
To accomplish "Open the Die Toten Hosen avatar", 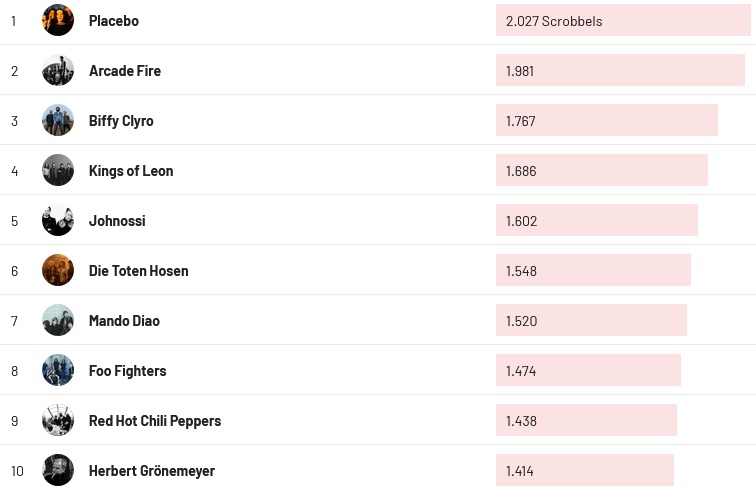I will point(58,270).
